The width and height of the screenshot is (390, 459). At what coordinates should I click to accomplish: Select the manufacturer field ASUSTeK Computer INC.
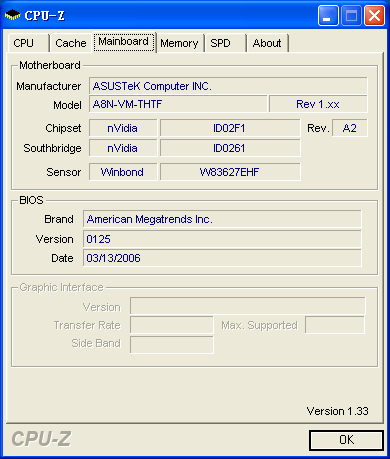point(228,86)
